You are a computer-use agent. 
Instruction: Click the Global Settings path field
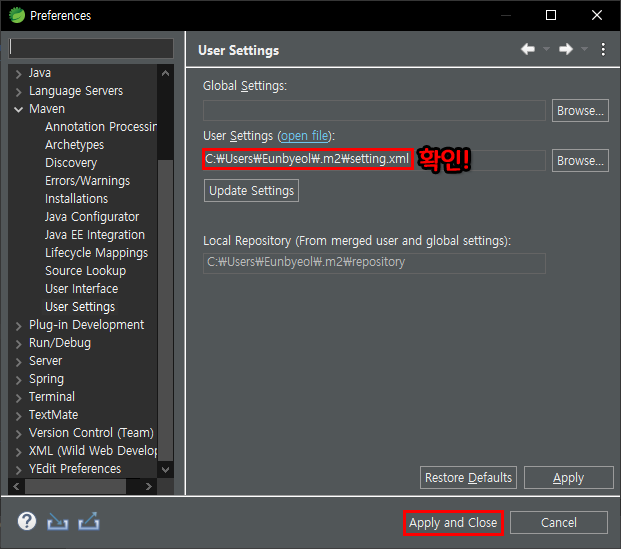pos(374,111)
